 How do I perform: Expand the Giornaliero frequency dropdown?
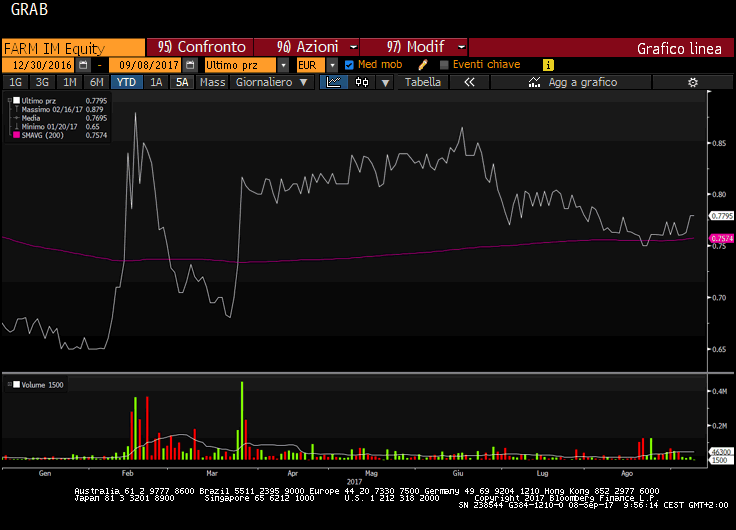[x=303, y=82]
